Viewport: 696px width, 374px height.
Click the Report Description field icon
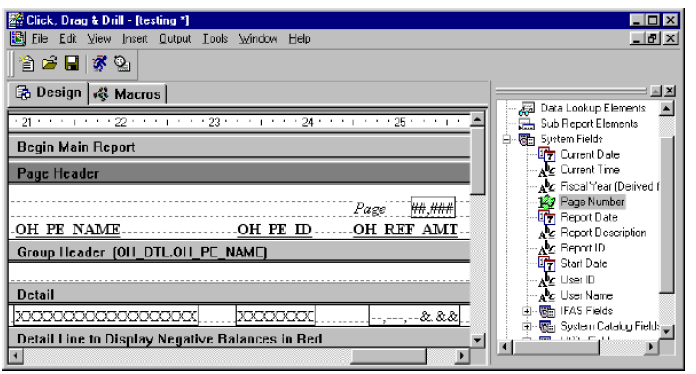pos(546,233)
